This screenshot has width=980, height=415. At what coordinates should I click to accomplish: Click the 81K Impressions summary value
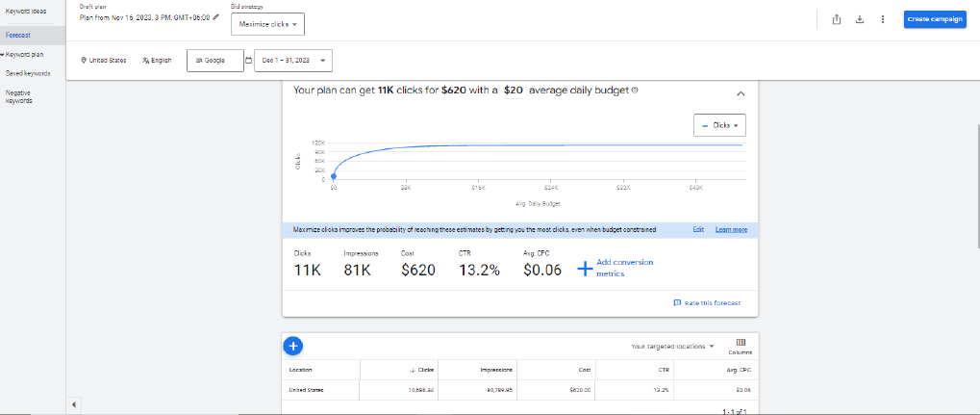tap(358, 270)
